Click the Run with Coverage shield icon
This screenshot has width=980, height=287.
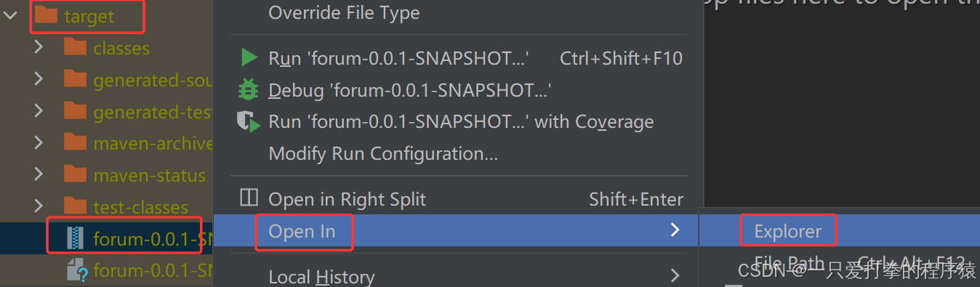(249, 121)
